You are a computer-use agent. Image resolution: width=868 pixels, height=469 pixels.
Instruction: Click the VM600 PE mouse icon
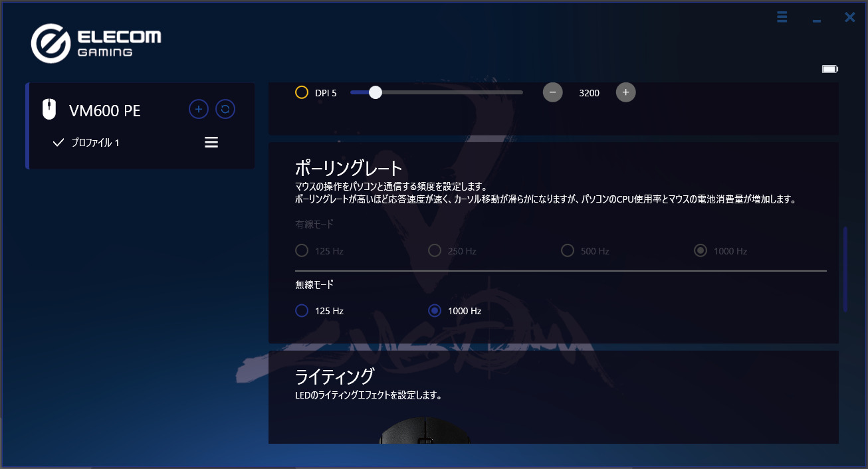[x=49, y=110]
